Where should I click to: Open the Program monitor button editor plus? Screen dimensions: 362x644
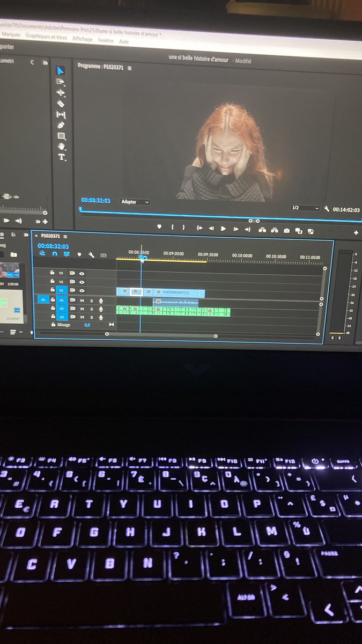(356, 233)
